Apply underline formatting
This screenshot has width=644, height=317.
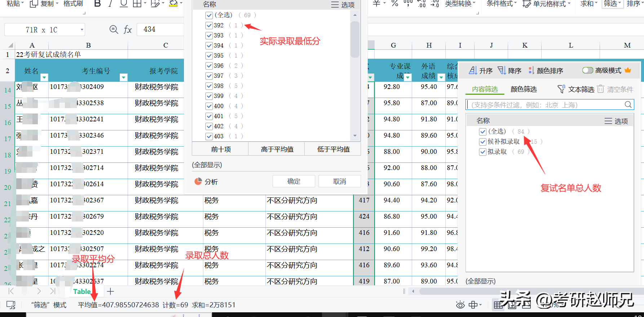(124, 4)
